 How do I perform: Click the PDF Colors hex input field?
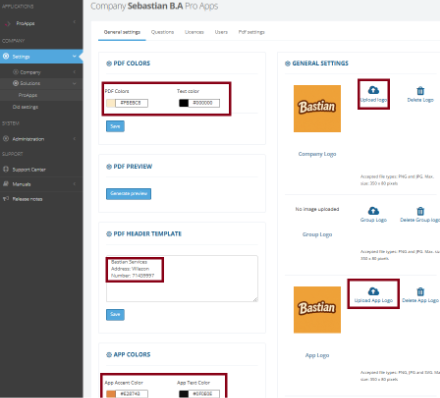(132, 103)
